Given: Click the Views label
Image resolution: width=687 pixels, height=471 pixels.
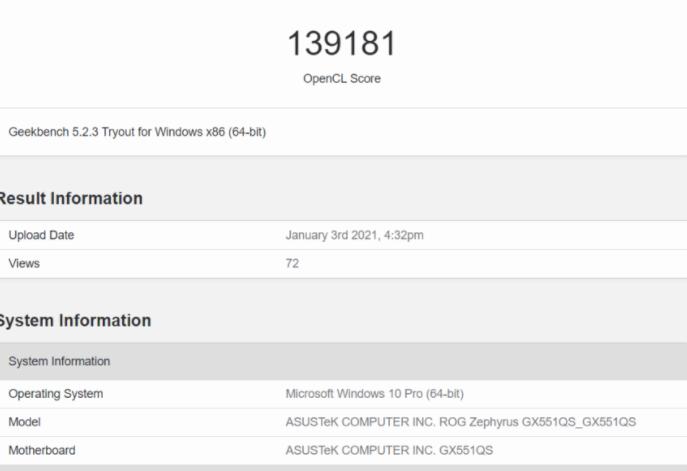Looking at the screenshot, I should pos(24,264).
